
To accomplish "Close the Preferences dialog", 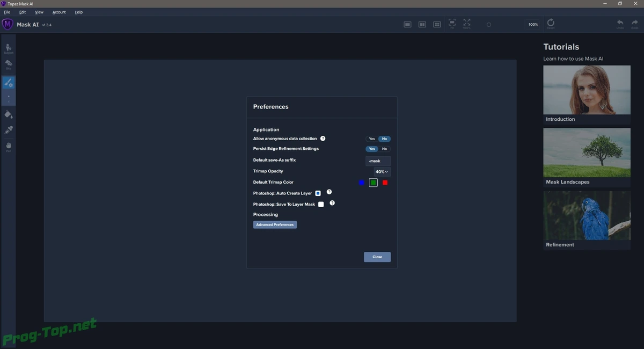I will tap(377, 257).
